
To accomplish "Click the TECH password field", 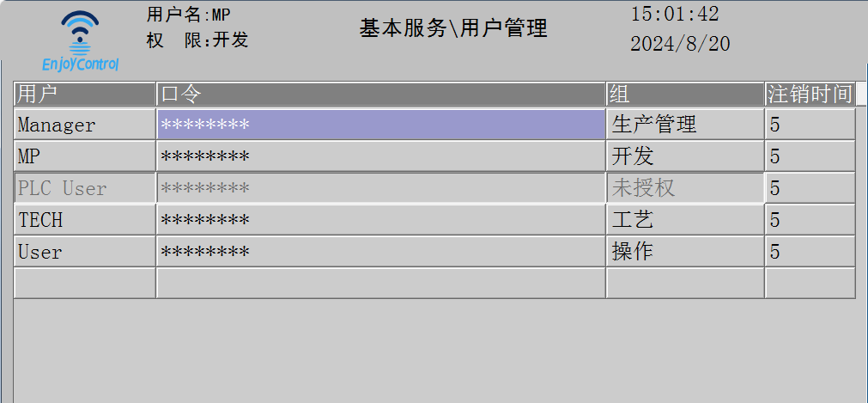I will tap(380, 220).
